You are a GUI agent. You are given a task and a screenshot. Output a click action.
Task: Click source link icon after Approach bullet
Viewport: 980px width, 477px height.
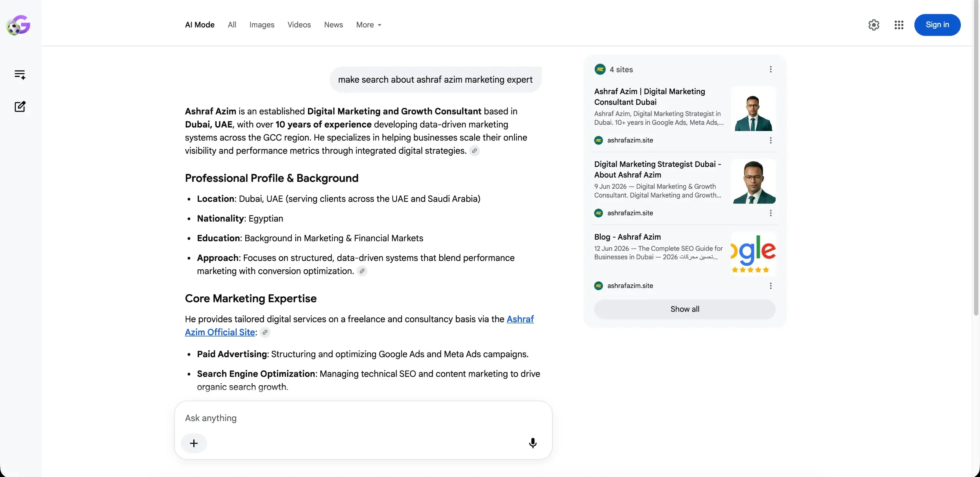click(x=362, y=271)
